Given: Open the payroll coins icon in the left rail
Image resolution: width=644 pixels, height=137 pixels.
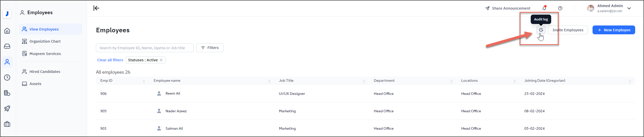Looking at the screenshot, I should (x=7, y=93).
